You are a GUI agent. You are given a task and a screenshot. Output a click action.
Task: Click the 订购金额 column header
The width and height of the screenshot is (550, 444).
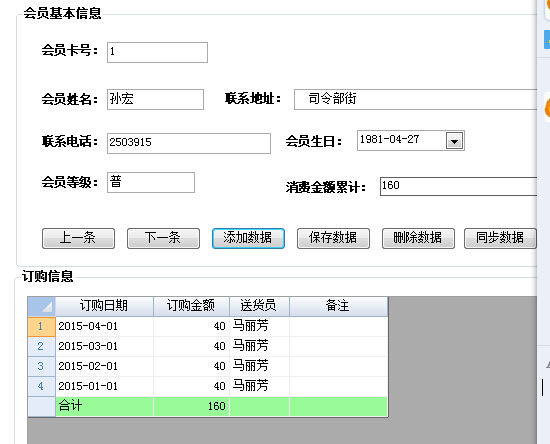coord(191,307)
